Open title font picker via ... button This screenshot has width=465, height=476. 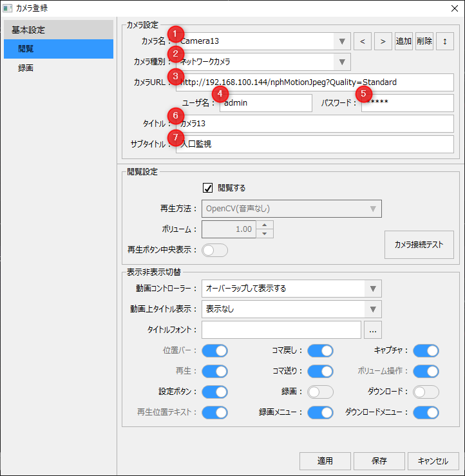pos(373,330)
